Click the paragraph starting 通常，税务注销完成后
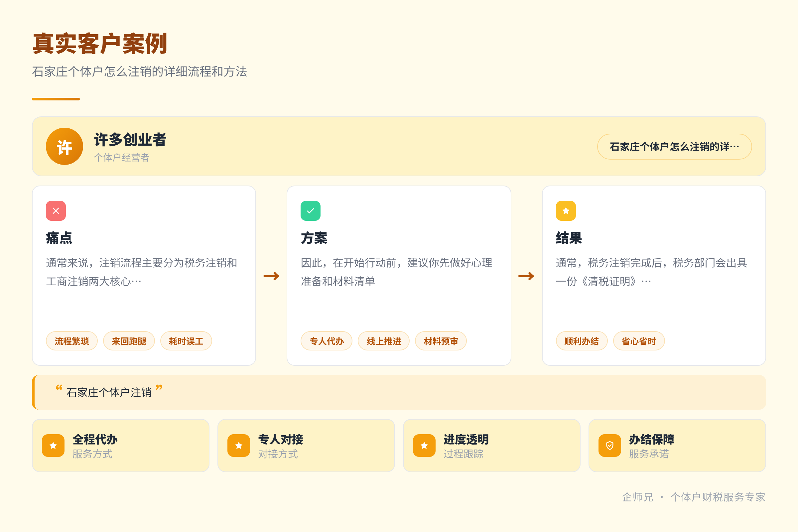This screenshot has height=532, width=798. [x=651, y=272]
